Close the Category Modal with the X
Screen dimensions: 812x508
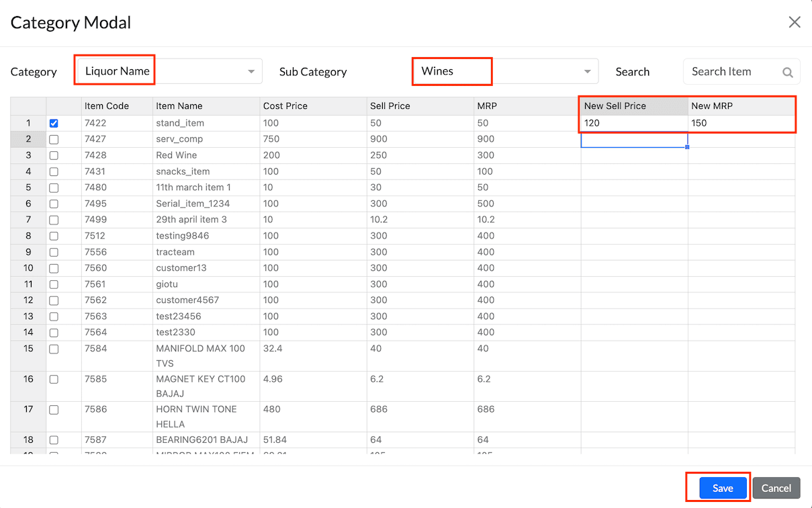pyautogui.click(x=795, y=22)
